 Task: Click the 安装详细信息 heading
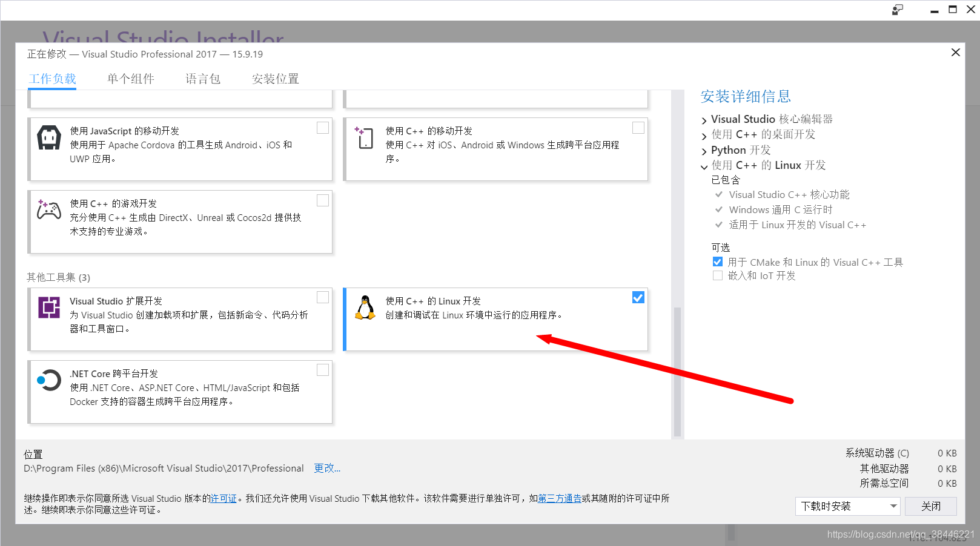pyautogui.click(x=746, y=96)
